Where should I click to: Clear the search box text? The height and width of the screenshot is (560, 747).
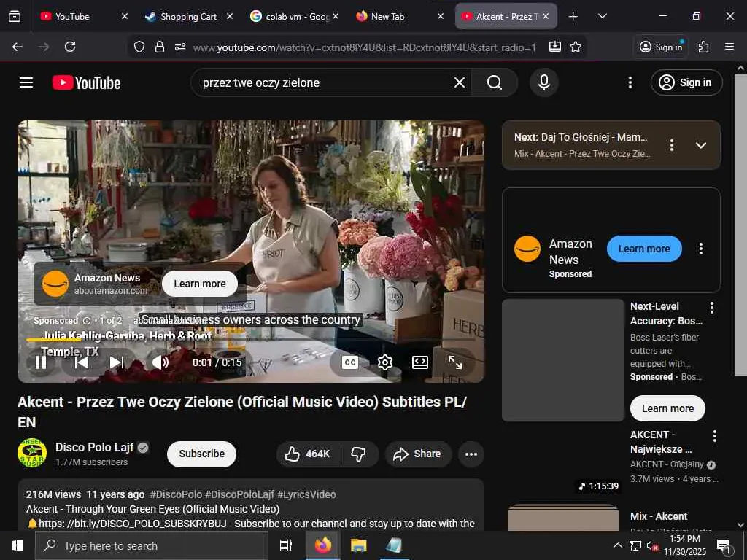click(460, 82)
